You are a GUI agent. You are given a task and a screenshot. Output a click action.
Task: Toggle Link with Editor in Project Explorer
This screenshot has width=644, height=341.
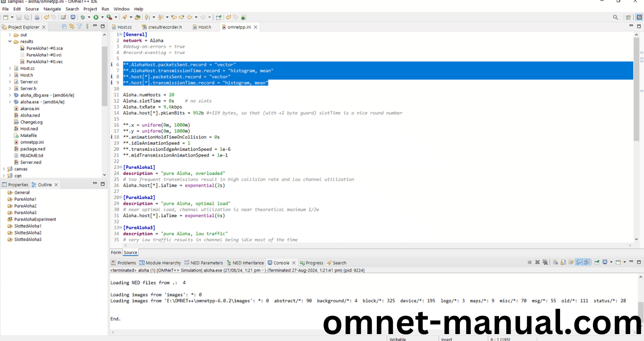(x=72, y=27)
